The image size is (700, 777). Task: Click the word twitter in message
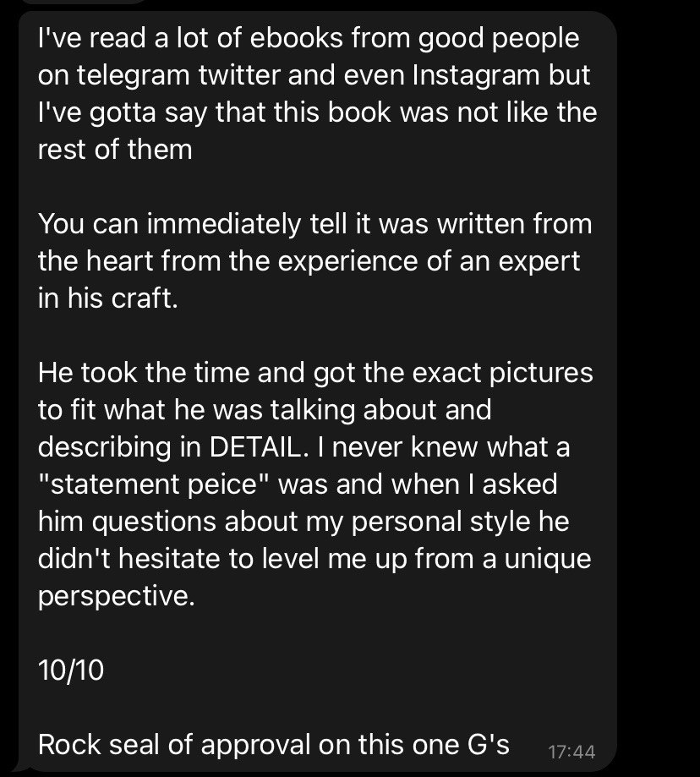tap(238, 75)
